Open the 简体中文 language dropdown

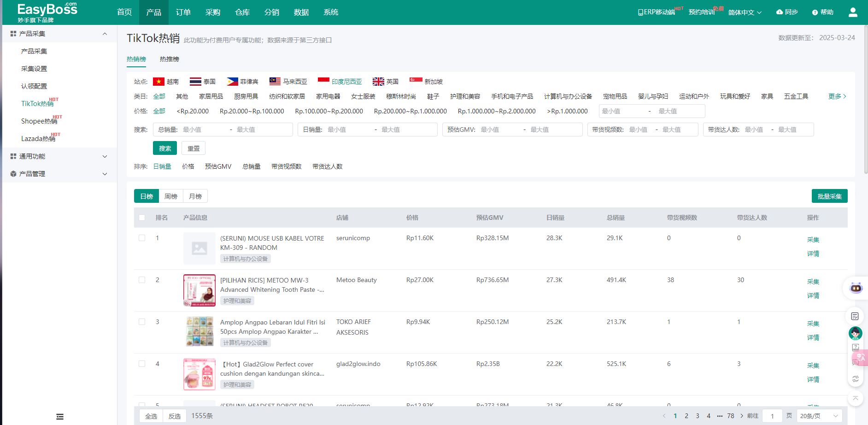(745, 12)
